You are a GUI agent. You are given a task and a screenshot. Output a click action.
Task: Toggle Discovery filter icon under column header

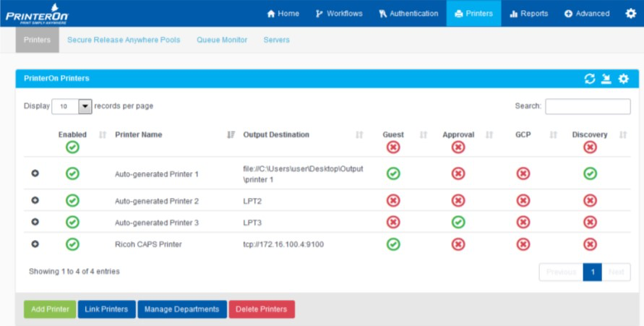click(590, 147)
